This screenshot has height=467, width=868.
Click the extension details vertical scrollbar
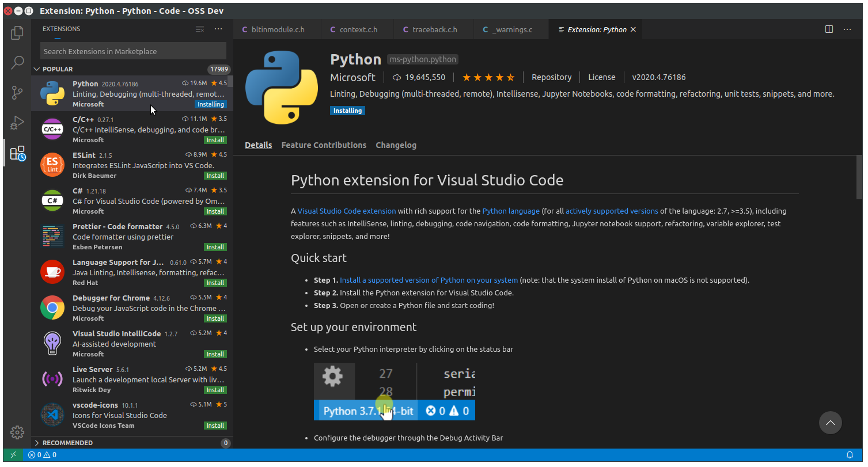click(x=859, y=177)
